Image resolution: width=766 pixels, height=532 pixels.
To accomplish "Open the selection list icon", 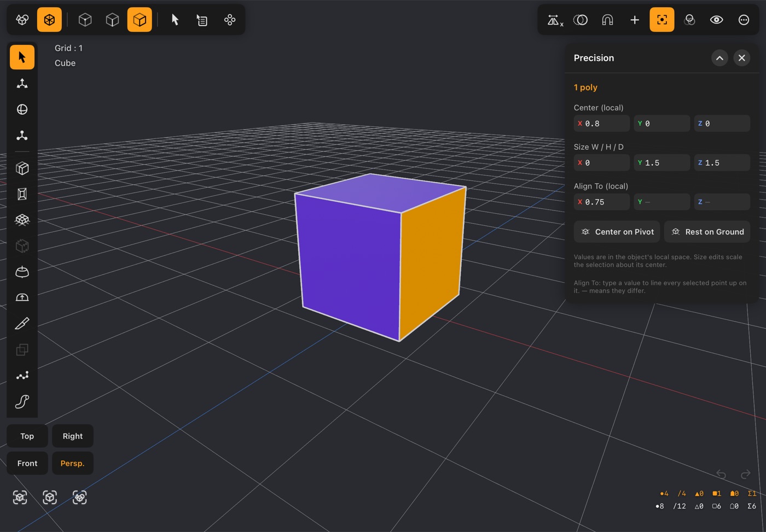I will tap(202, 20).
